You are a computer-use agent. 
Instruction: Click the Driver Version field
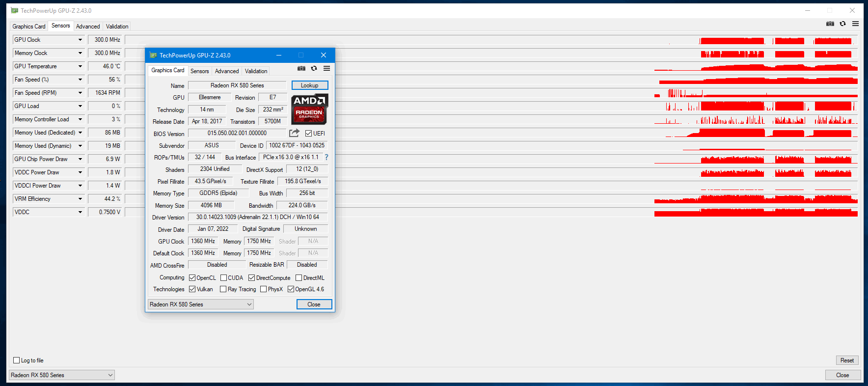[258, 217]
